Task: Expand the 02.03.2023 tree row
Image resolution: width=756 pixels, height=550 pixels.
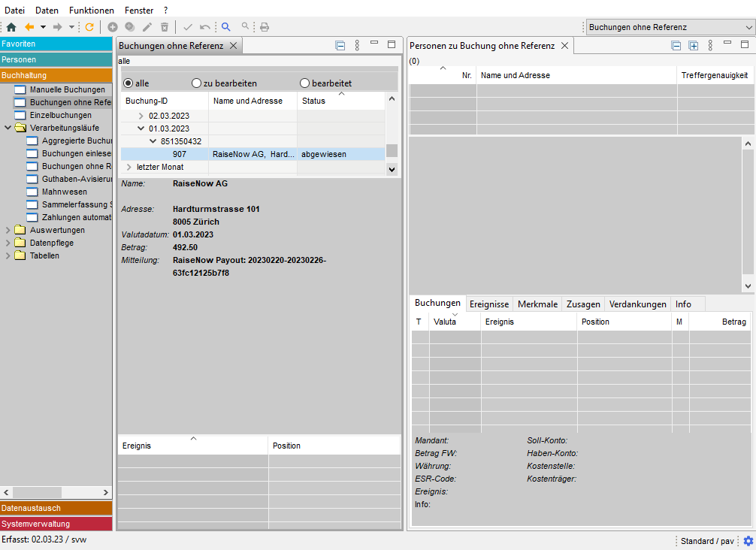Action: coord(141,116)
